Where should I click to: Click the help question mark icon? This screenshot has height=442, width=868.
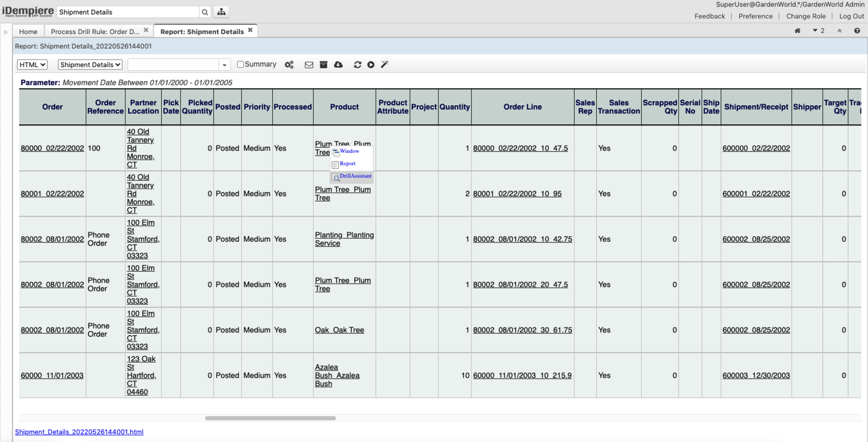857,31
